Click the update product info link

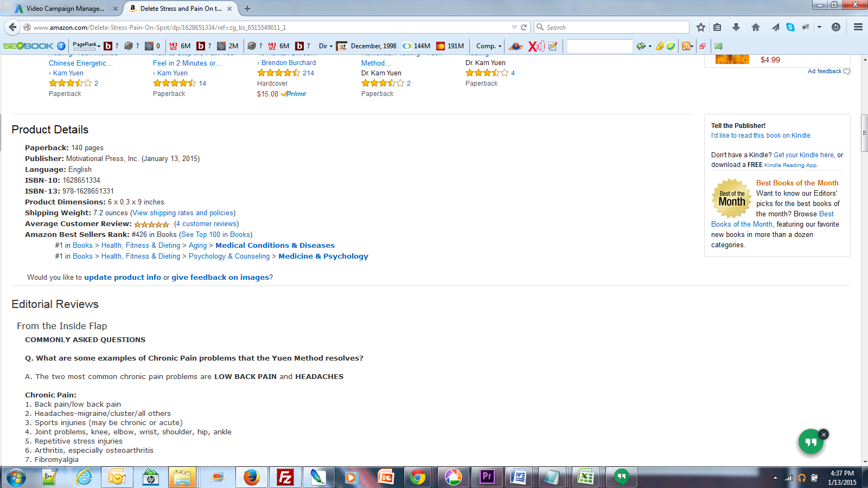tap(123, 277)
